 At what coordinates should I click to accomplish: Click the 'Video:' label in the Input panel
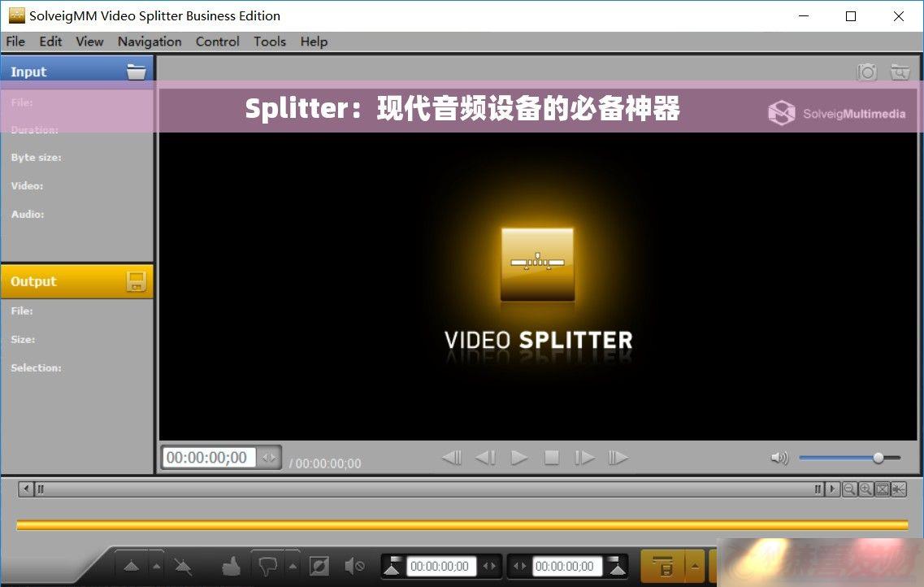27,185
